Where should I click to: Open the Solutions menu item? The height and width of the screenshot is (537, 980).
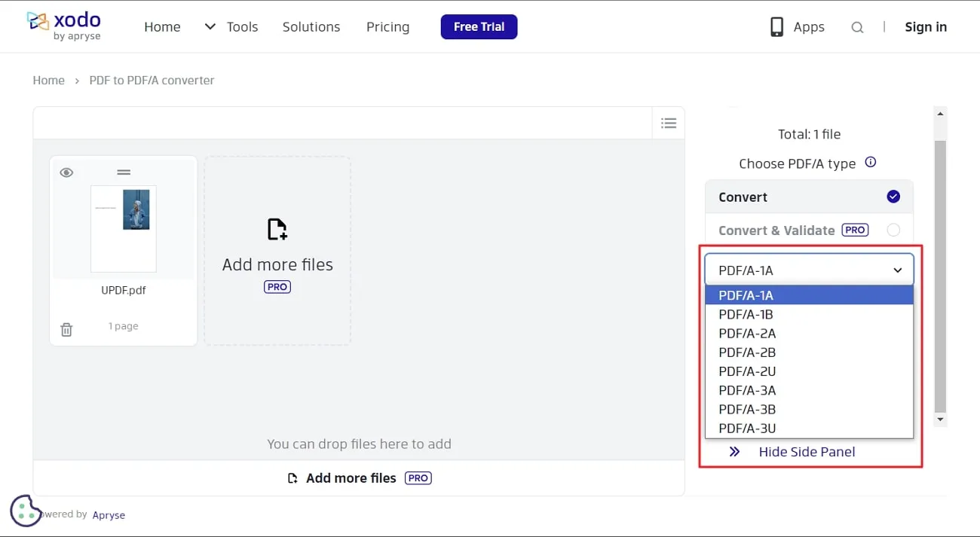tap(311, 27)
